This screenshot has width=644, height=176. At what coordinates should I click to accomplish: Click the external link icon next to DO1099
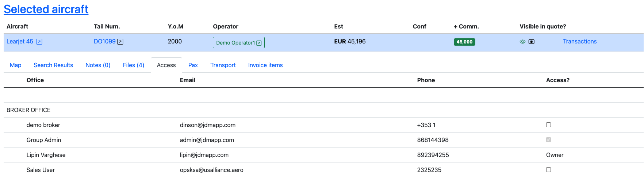[x=120, y=42]
